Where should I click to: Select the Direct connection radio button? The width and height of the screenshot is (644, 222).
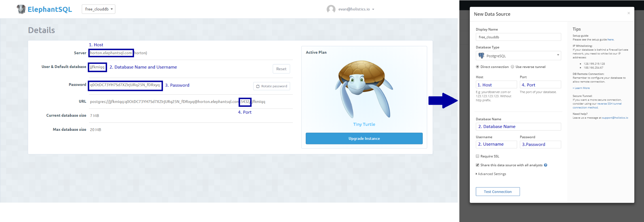click(477, 67)
